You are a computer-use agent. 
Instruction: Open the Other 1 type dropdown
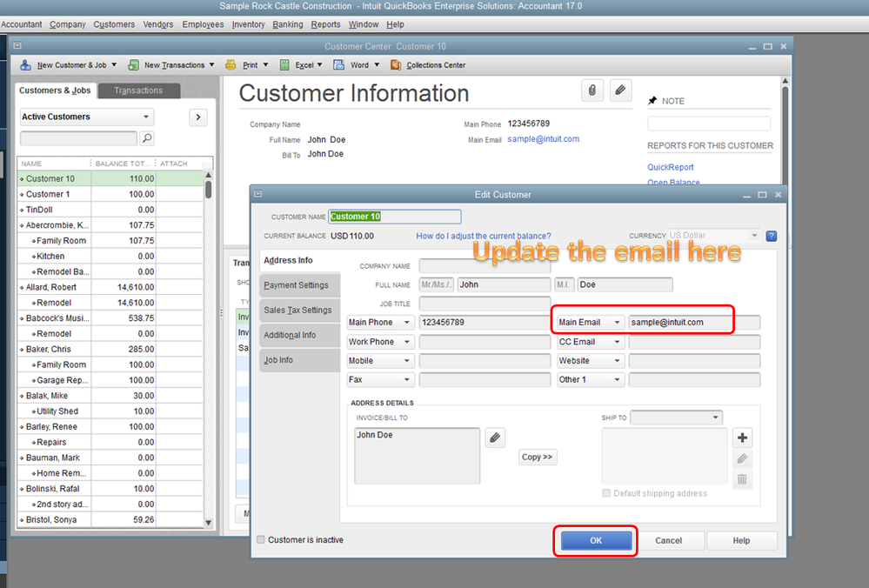point(591,379)
